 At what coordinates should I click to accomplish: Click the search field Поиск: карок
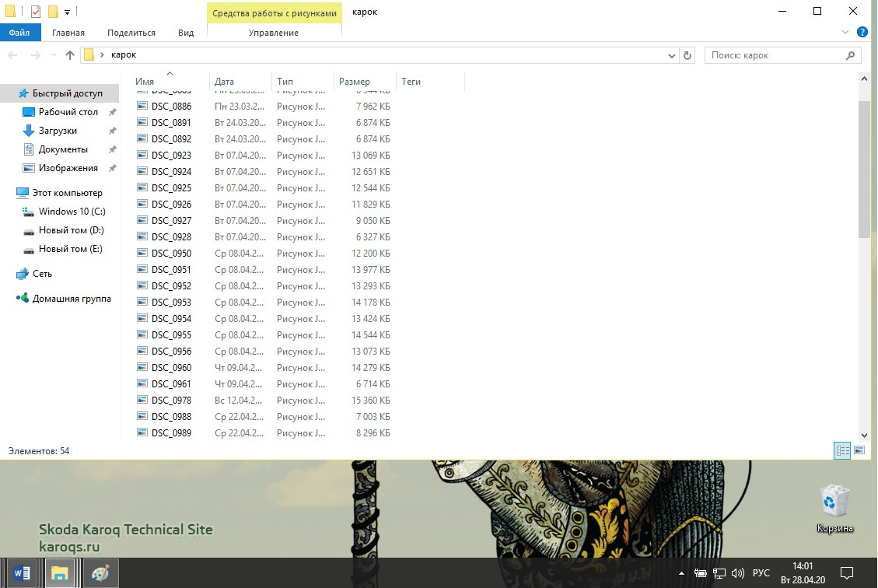point(775,55)
